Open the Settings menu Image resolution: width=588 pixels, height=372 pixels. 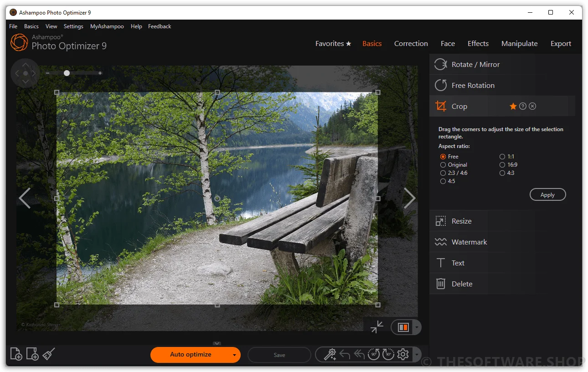pos(73,26)
